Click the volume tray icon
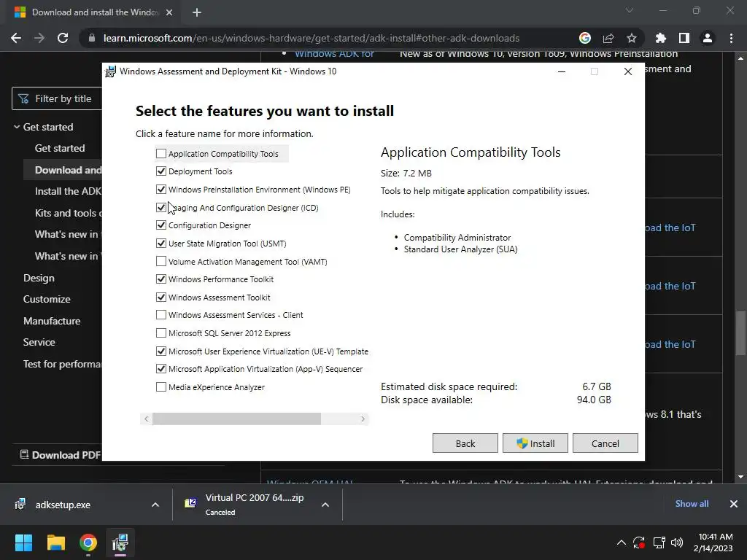 [x=676, y=542]
